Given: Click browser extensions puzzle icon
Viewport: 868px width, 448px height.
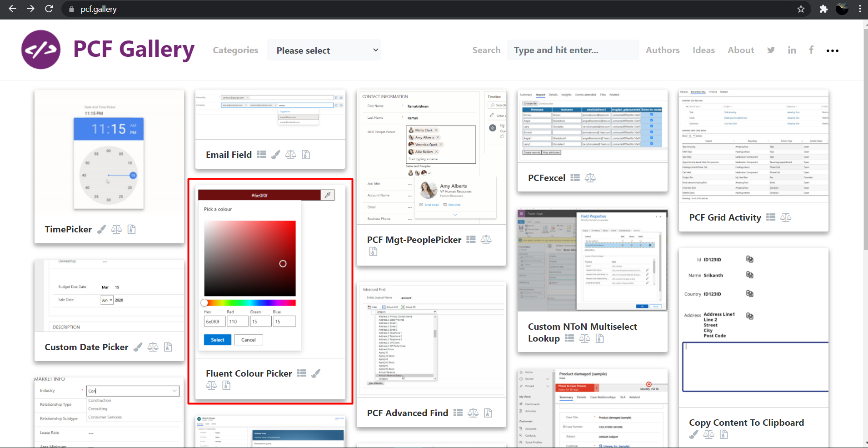Looking at the screenshot, I should point(823,9).
